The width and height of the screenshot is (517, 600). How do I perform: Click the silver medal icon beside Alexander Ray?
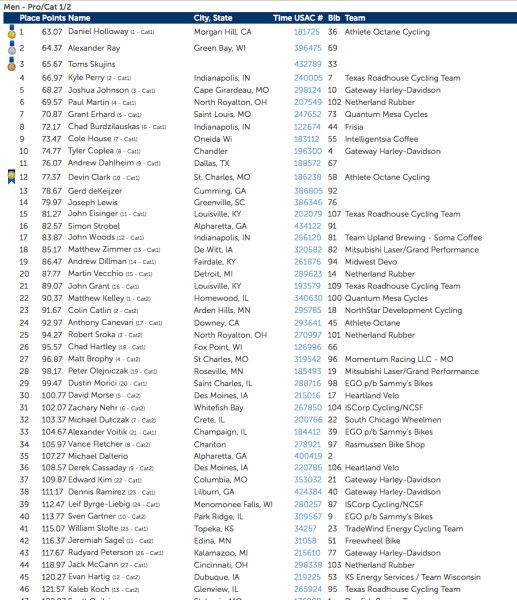(12, 48)
